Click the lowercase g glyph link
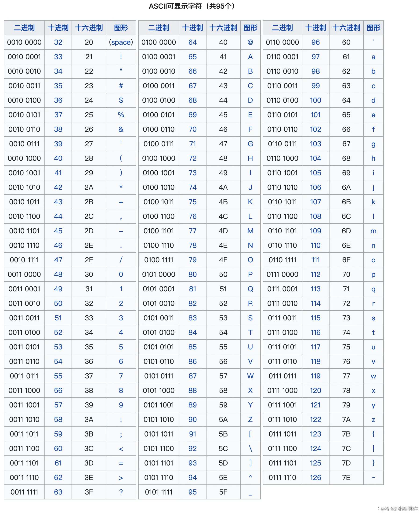Viewport: 420px width, 513px height. (x=373, y=145)
